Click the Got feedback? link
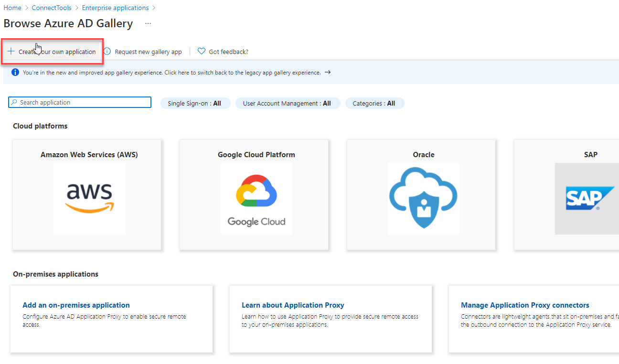The width and height of the screenshot is (619, 364). 228,52
